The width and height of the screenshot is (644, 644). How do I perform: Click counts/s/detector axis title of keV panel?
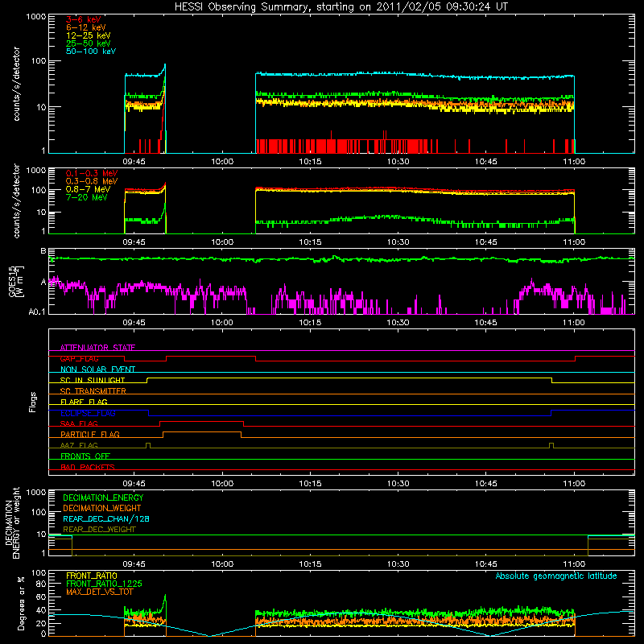(x=16, y=84)
